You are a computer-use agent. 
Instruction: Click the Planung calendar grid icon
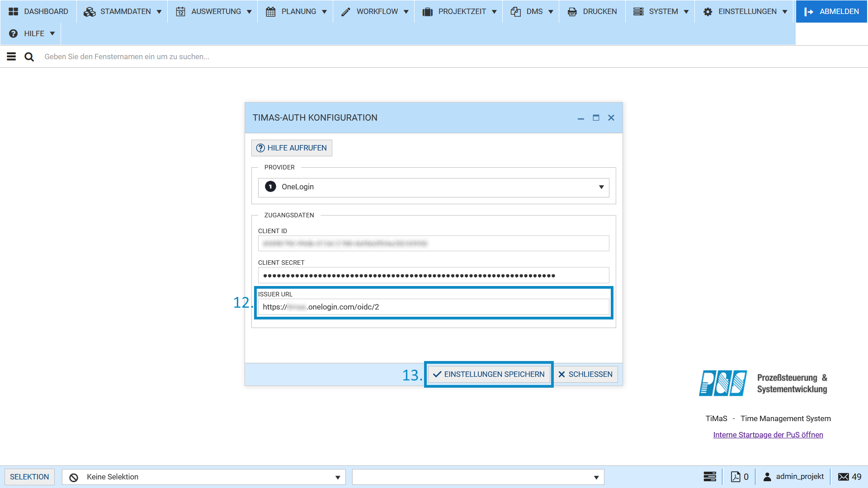click(x=270, y=12)
